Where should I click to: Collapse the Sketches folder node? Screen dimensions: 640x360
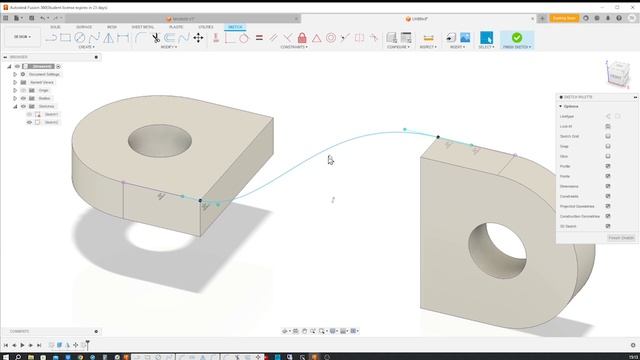15,106
